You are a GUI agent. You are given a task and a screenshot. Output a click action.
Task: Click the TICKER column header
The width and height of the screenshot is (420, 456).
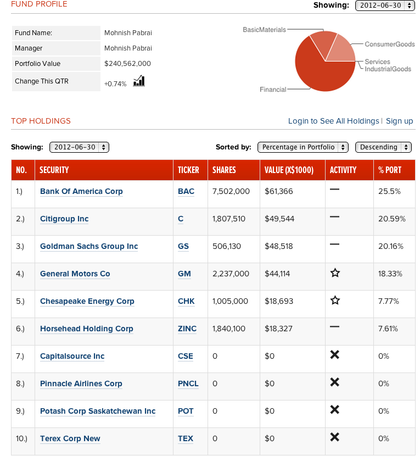tap(190, 170)
